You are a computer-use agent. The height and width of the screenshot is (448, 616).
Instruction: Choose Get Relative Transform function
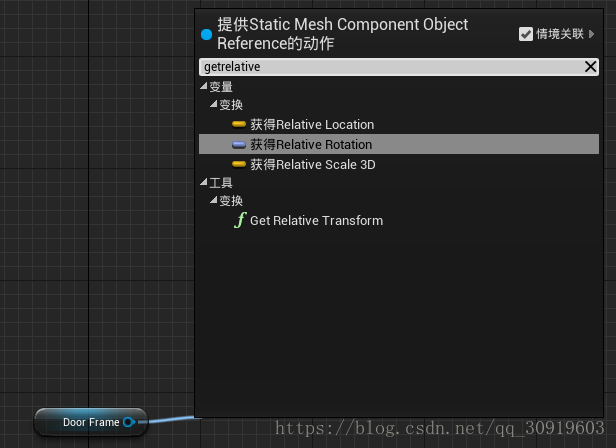[x=399, y=220]
